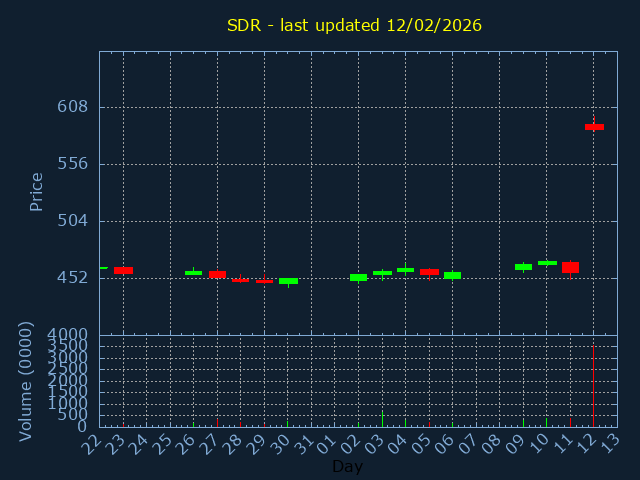Click the green candlestick on day 06
This screenshot has width=640, height=480.
[452, 275]
